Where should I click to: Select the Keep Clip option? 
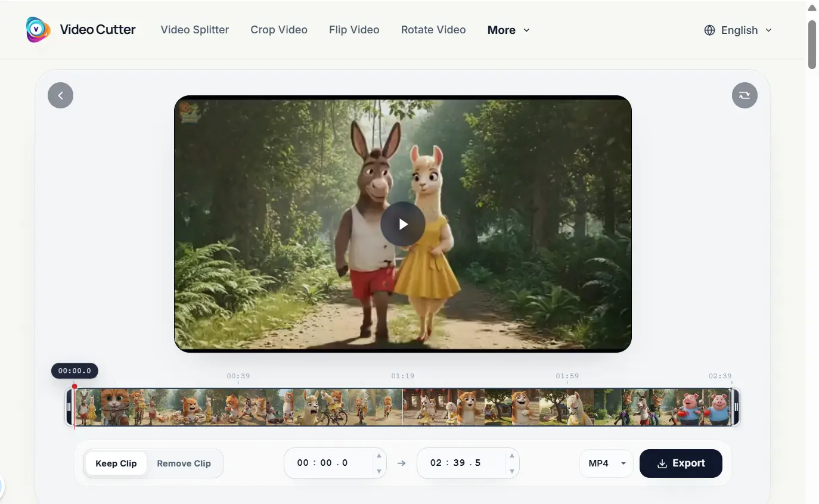click(x=116, y=463)
